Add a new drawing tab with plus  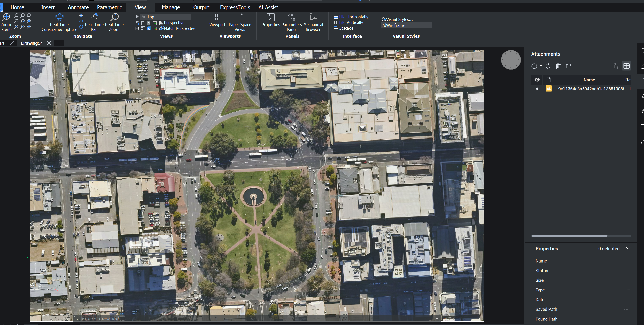pyautogui.click(x=59, y=43)
